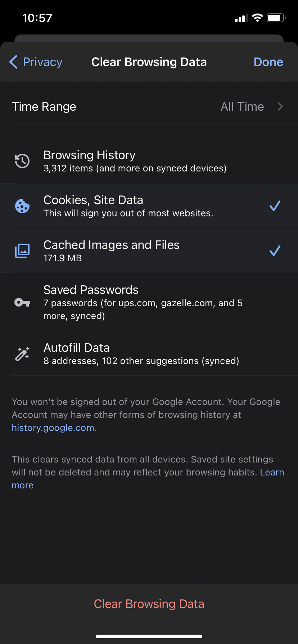298x644 pixels.
Task: Click the Autofill Data magic wand icon
Action: tap(22, 353)
